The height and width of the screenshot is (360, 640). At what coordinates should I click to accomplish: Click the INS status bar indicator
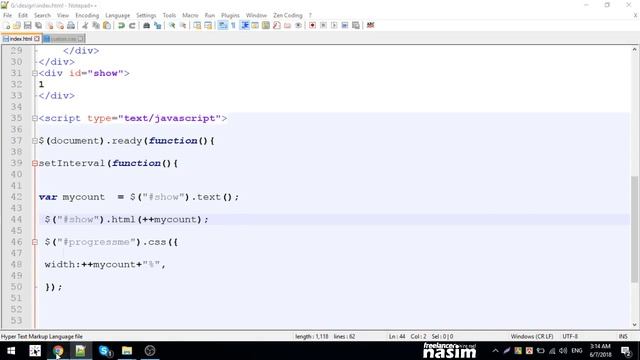pyautogui.click(x=623, y=336)
